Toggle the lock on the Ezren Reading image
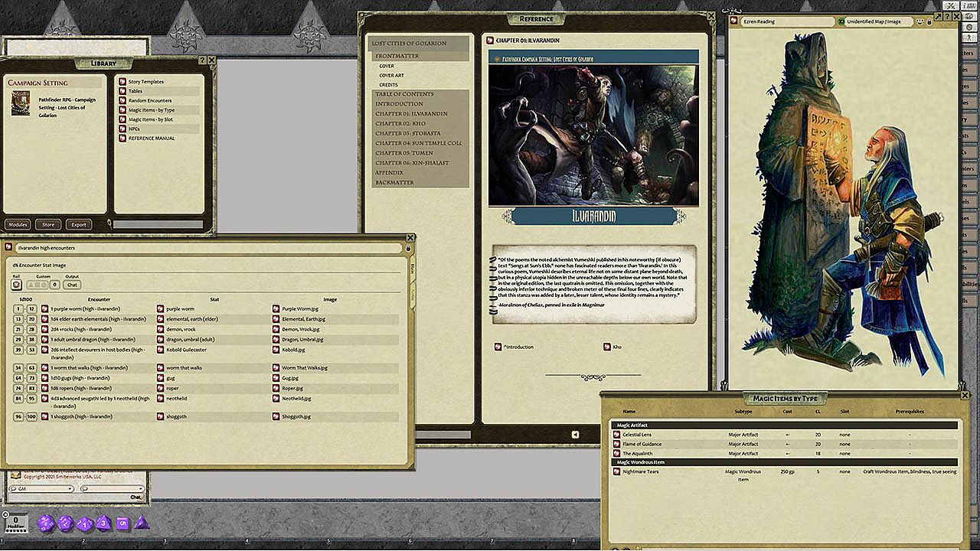Screen dimensions: 980x551 tap(929, 21)
